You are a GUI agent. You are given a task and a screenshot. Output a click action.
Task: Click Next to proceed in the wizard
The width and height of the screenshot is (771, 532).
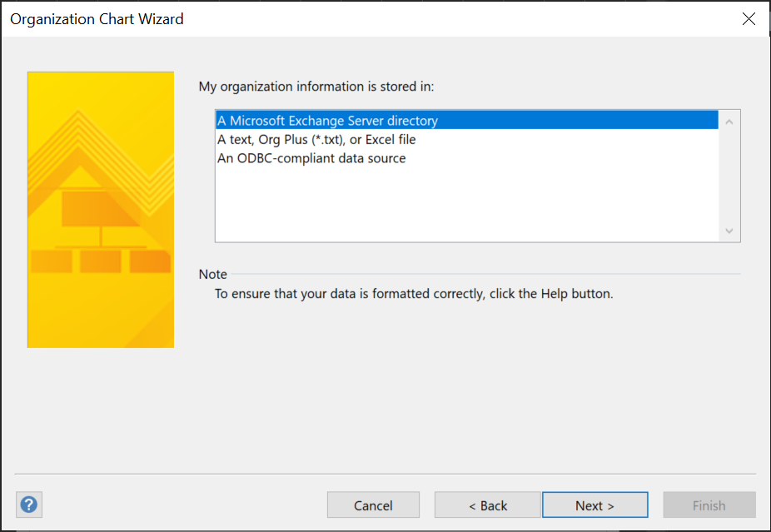click(x=594, y=505)
